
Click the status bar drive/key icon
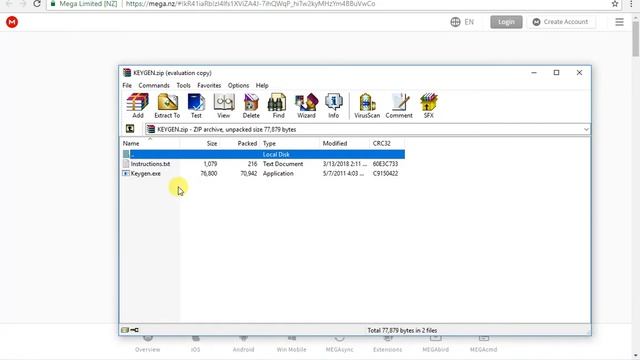click(x=130, y=330)
